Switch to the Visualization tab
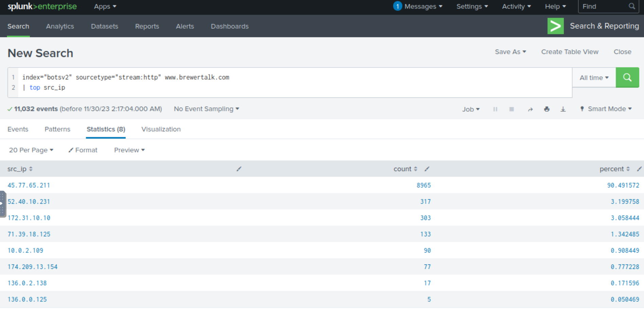 [161, 129]
